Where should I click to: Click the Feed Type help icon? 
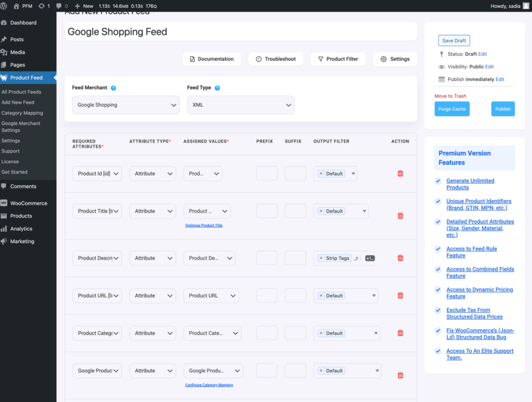click(217, 88)
